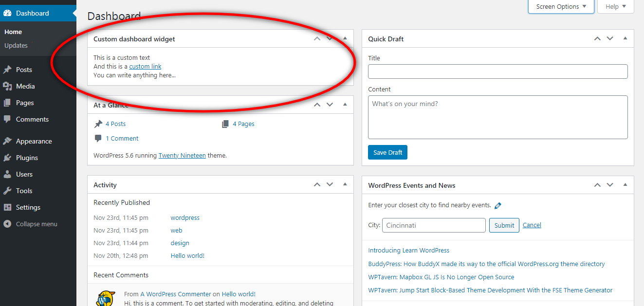644x306 pixels.
Task: Submit the city for nearby events
Action: point(504,225)
